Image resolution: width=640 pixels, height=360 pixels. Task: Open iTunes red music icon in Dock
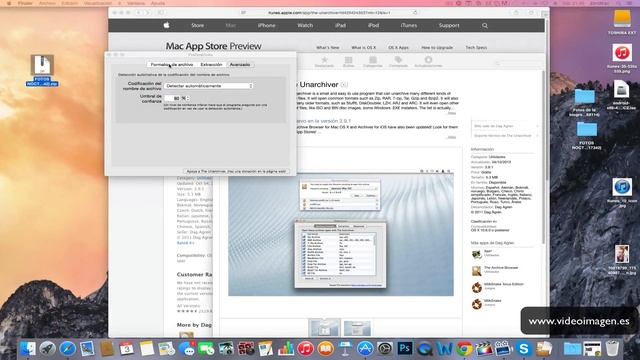(305, 349)
